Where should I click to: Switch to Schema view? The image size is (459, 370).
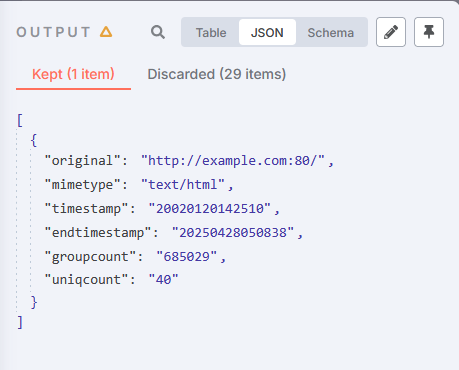pos(331,32)
